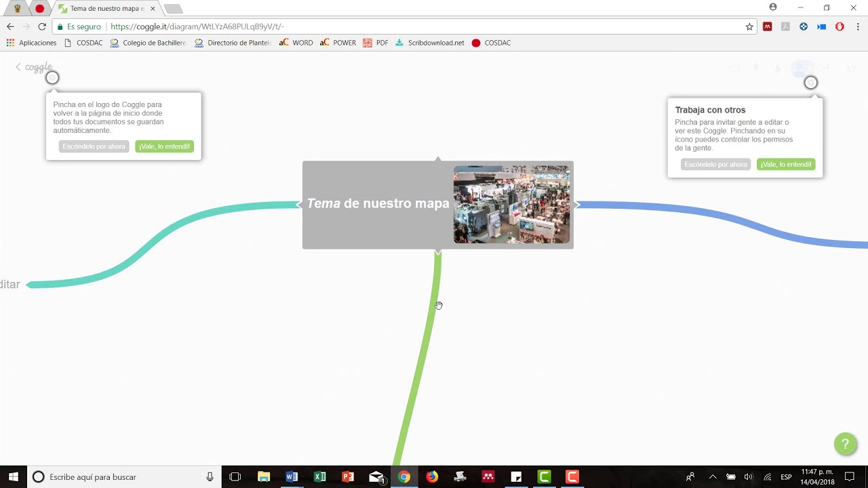This screenshot has height=488, width=868.
Task: Open the Aplicaciones bookmark
Action: point(31,43)
